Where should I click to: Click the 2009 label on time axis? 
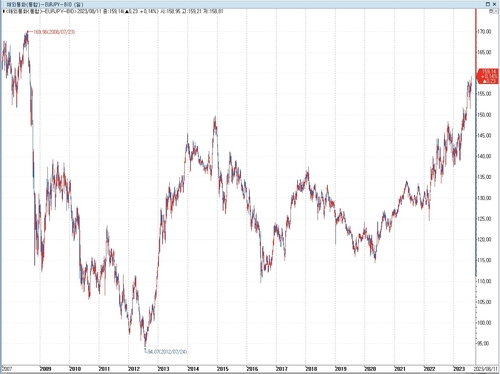tap(45, 369)
